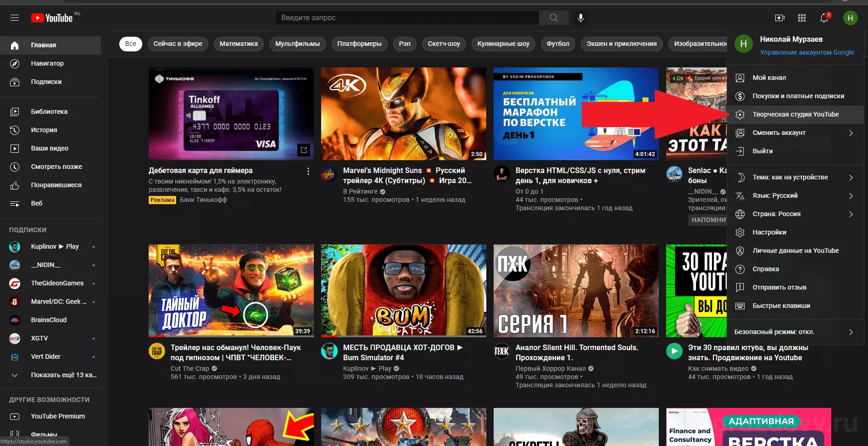The height and width of the screenshot is (446, 868).
Task: Expand the Страна: Россия submenu
Action: point(796,214)
